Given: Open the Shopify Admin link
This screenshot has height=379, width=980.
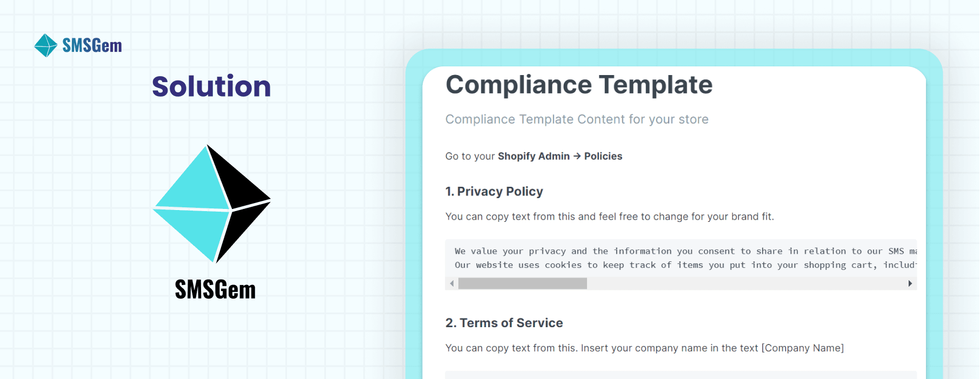Looking at the screenshot, I should pos(534,156).
